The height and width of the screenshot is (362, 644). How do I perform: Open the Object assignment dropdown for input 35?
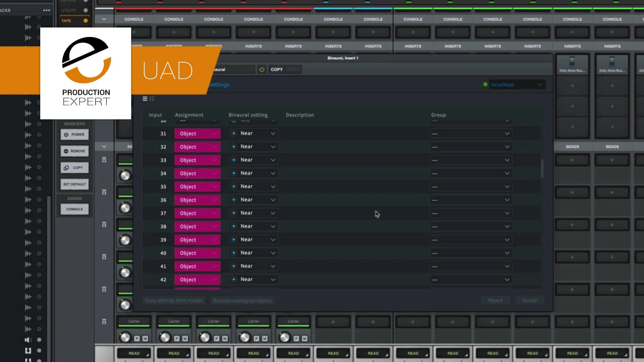point(198,186)
